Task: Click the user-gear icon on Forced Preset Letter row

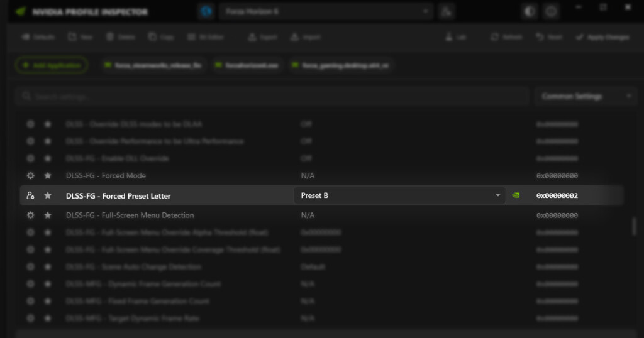Action: pyautogui.click(x=30, y=195)
